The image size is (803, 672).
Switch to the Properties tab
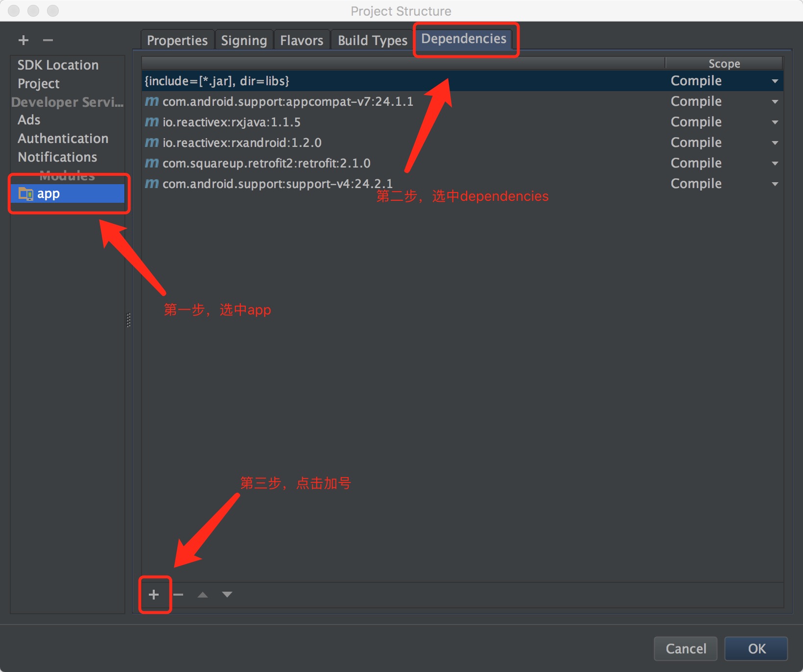coord(177,40)
